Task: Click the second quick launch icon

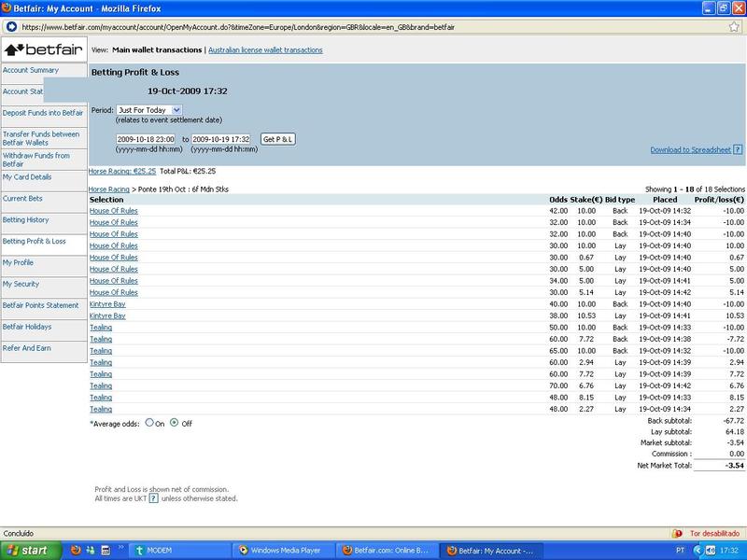Action: 91,551
